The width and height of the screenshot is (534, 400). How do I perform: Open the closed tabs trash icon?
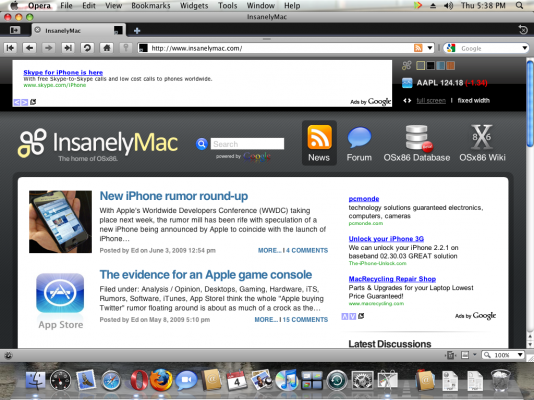tap(523, 30)
